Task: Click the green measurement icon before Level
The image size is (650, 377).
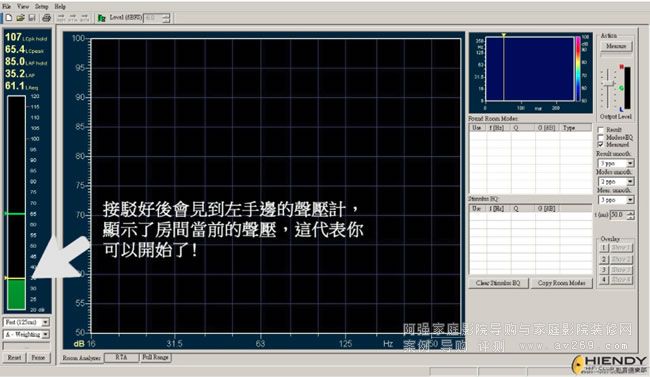Action: pyautogui.click(x=102, y=18)
